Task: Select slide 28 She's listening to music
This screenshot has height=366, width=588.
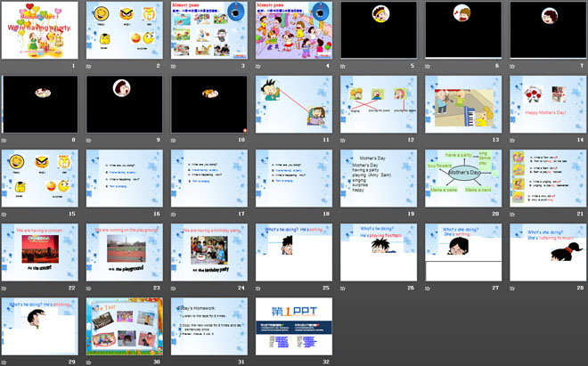Action: (x=548, y=252)
